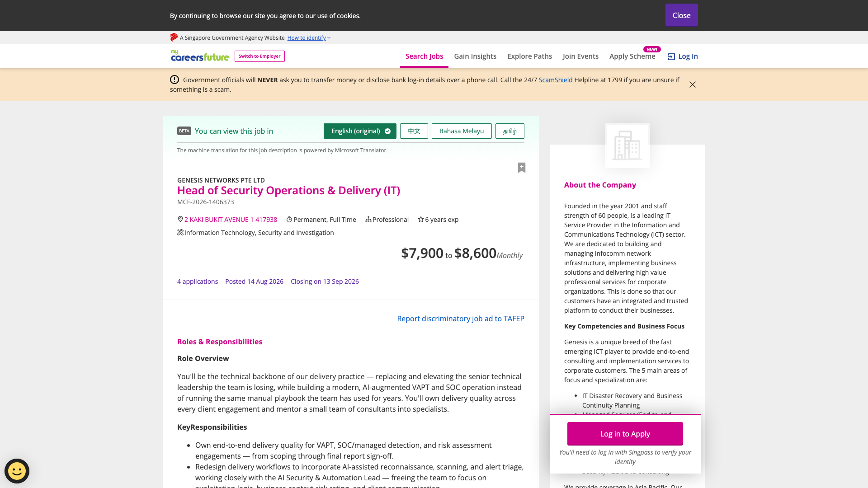Screen dimensions: 868x488
Task: Click Log in to Apply button
Action: click(x=625, y=434)
